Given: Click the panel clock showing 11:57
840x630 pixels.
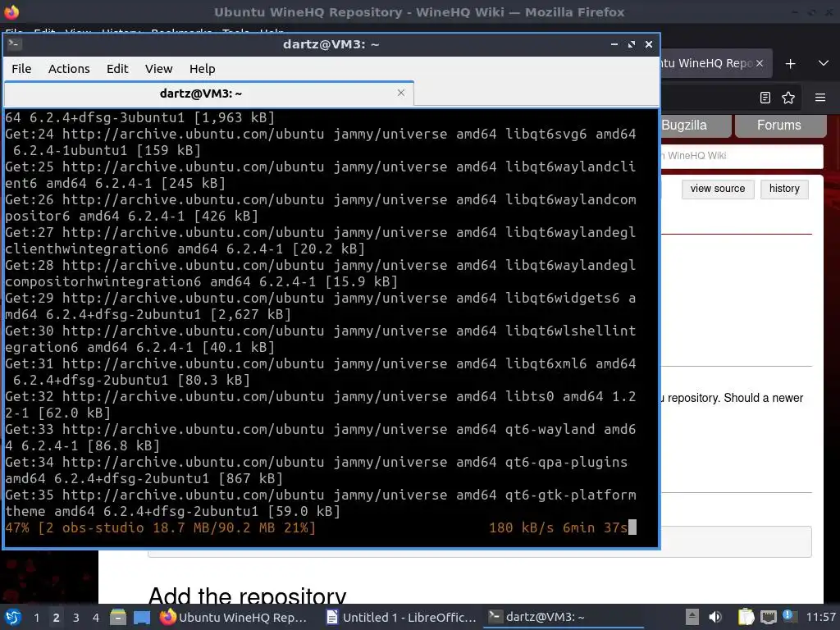Looking at the screenshot, I should [820, 617].
